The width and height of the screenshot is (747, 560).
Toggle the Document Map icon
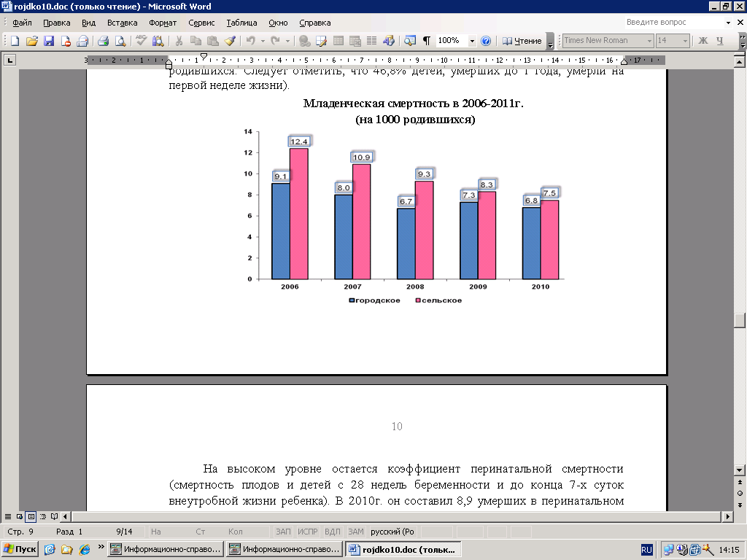click(x=410, y=41)
